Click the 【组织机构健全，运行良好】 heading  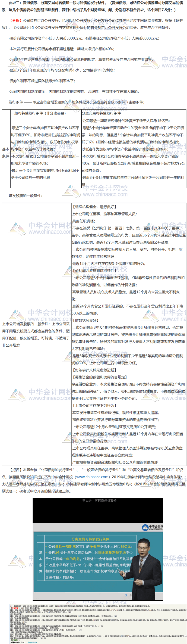[94, 207]
